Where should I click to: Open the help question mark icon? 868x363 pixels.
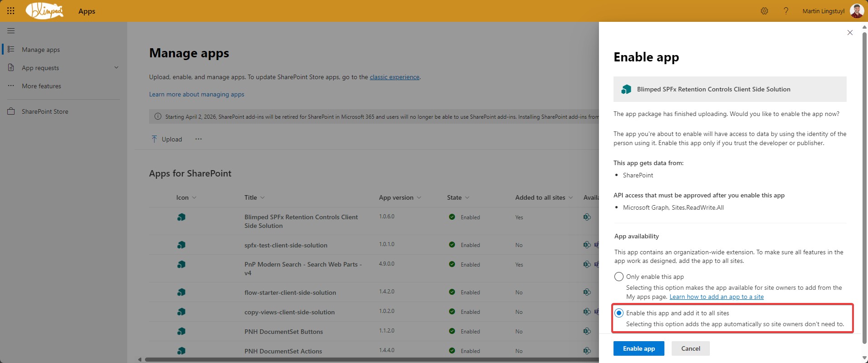[786, 11]
